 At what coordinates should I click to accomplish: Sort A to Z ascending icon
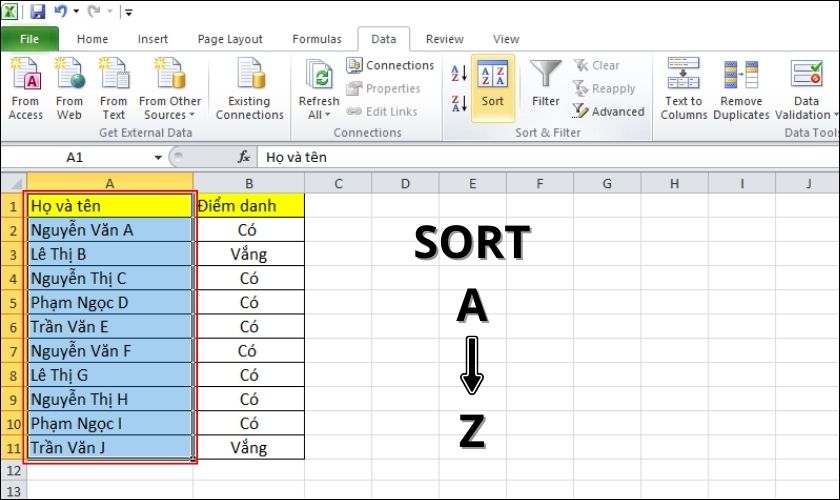459,73
